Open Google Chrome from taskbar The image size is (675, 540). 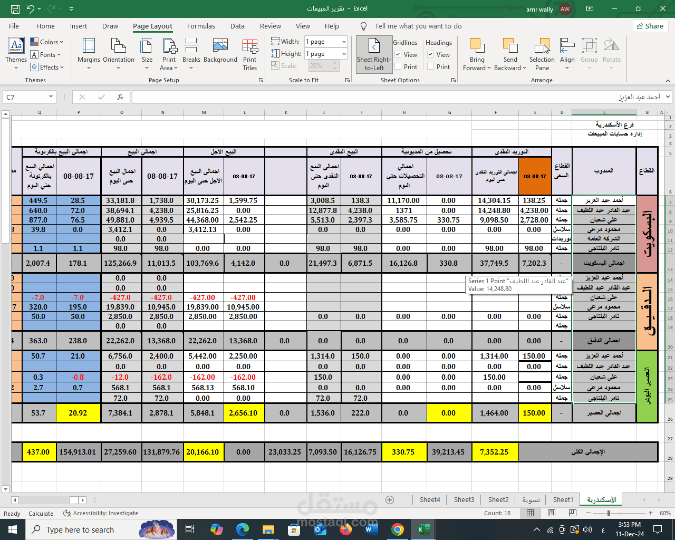[398, 529]
